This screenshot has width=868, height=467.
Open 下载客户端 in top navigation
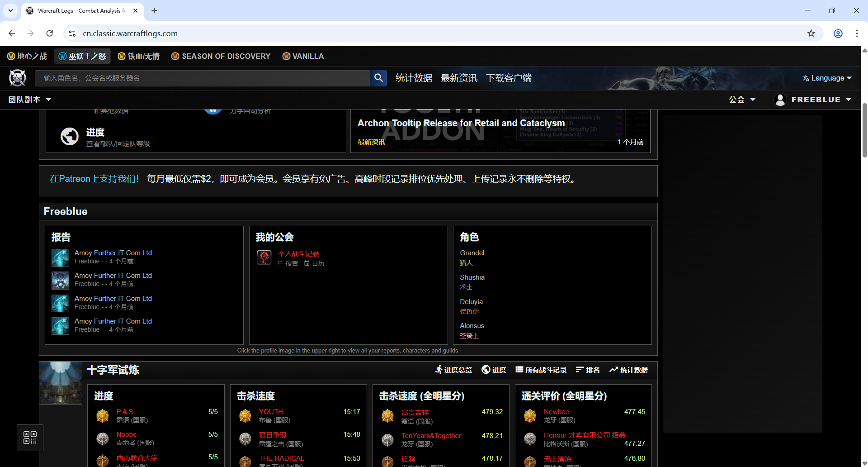tap(509, 78)
